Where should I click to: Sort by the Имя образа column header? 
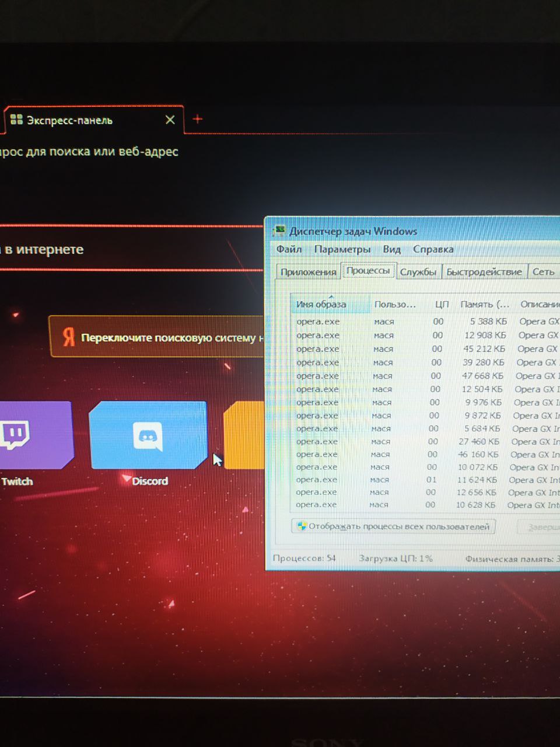(x=330, y=304)
